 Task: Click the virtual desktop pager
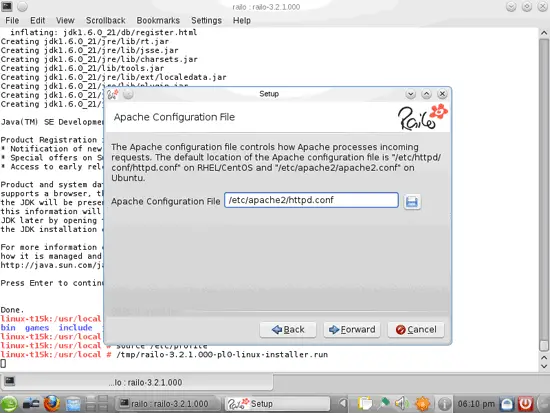pyautogui.click(x=97, y=404)
